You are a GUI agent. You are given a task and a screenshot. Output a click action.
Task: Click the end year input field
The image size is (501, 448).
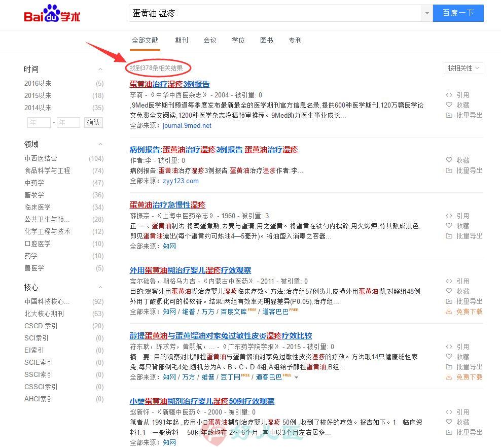pyautogui.click(x=68, y=122)
